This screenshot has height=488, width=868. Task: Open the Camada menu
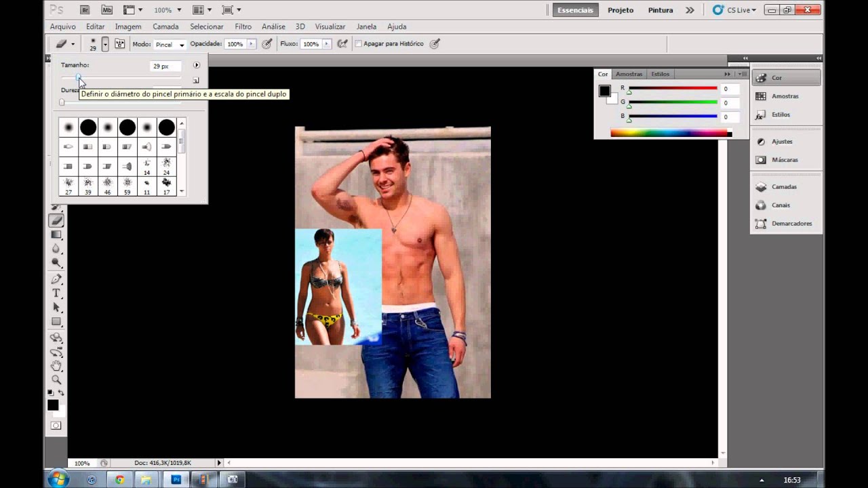coord(165,26)
